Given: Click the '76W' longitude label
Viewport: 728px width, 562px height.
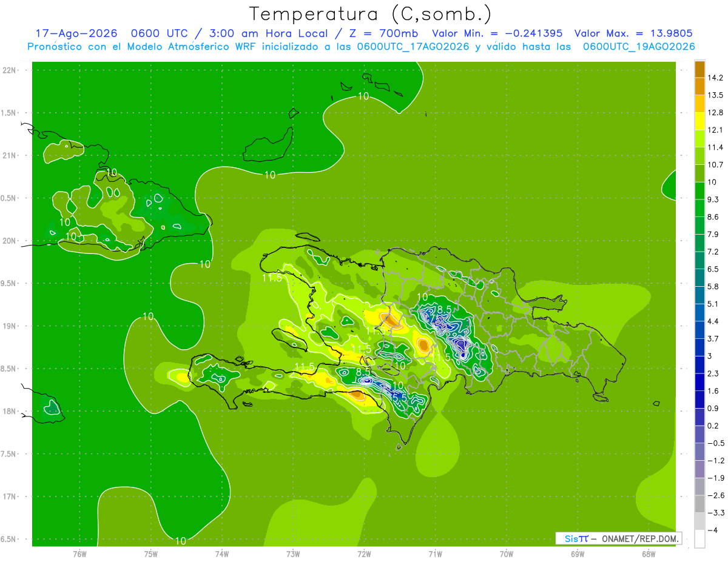Looking at the screenshot, I should 79,554.
